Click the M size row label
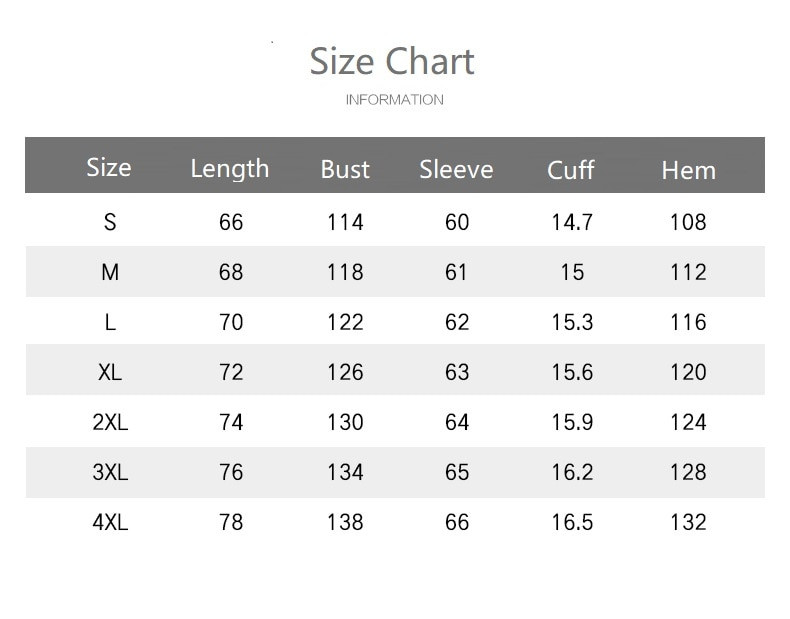 (110, 272)
